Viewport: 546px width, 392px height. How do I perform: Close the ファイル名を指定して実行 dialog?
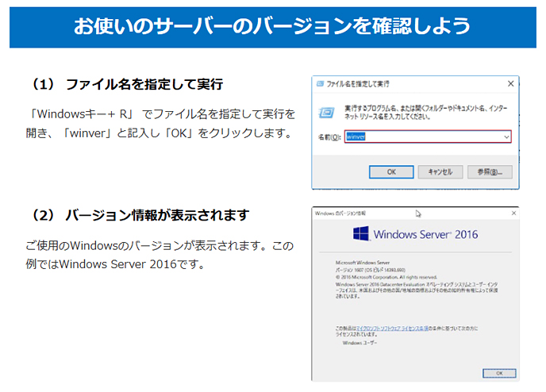509,83
